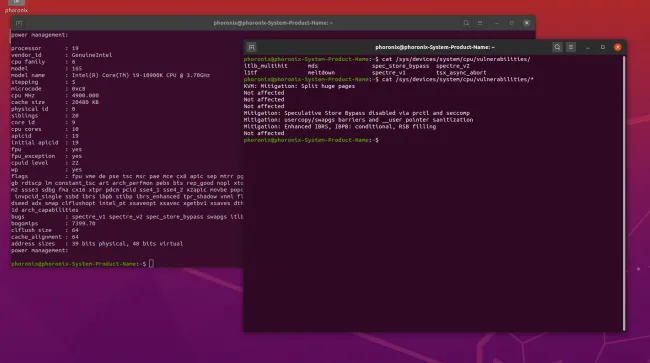Click the 'siblings : 20' line
This screenshot has height=363, width=650.
click(45, 116)
